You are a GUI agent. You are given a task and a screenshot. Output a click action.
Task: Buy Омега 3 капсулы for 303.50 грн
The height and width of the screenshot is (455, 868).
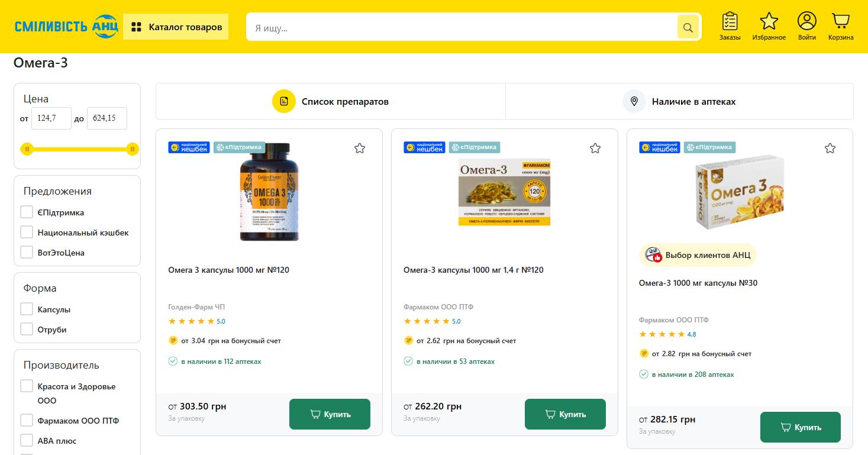click(330, 414)
